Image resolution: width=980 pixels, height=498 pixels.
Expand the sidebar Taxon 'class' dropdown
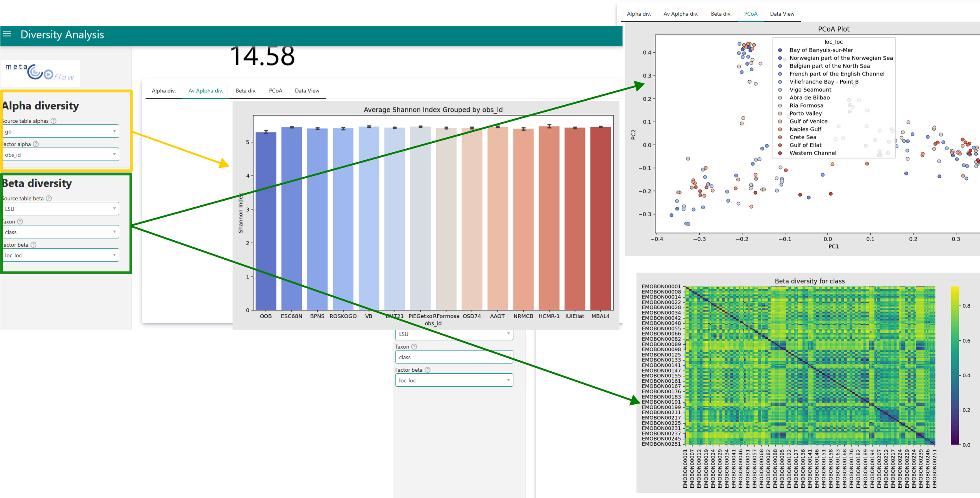(x=61, y=232)
